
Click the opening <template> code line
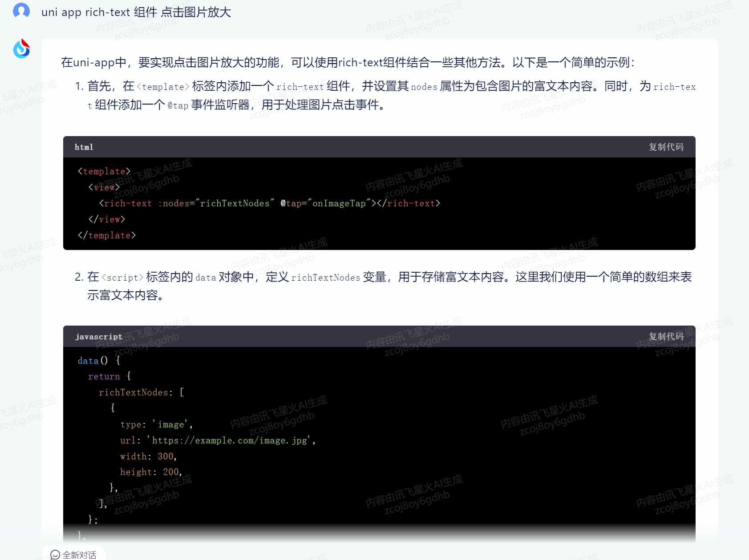coord(104,171)
